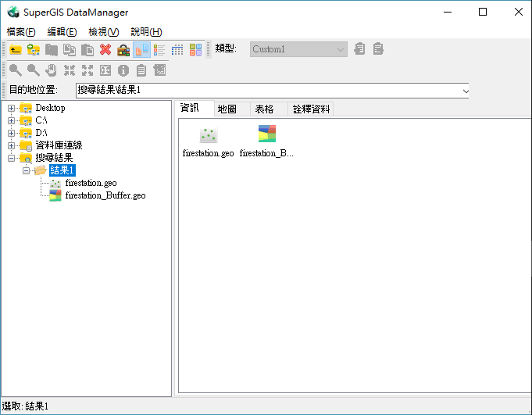532x415 pixels.
Task: Open the 目的地位置 path dropdown arrow
Action: pos(465,91)
